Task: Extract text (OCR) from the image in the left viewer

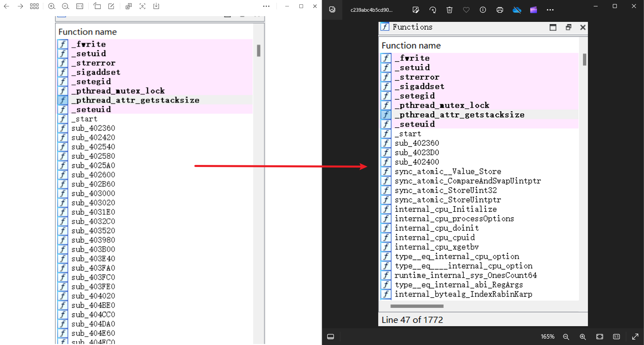Action: (143, 6)
